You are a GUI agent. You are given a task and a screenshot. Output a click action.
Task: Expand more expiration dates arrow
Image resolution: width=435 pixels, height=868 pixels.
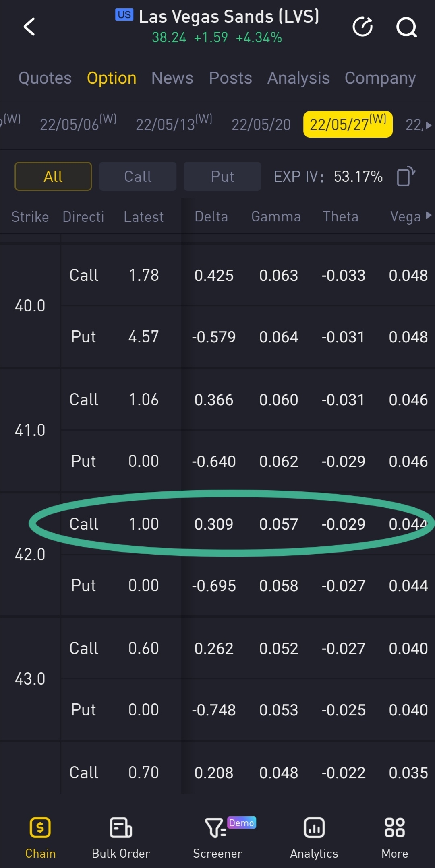[428, 125]
